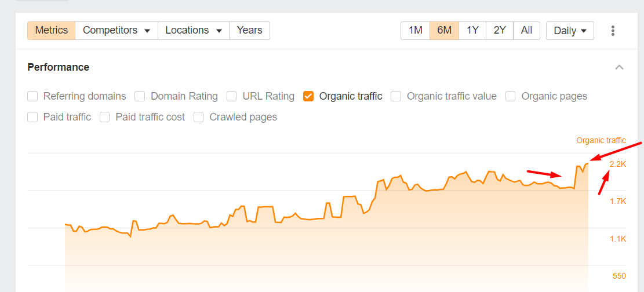Check the Crawled pages option
Image resolution: width=644 pixels, height=292 pixels.
(199, 117)
